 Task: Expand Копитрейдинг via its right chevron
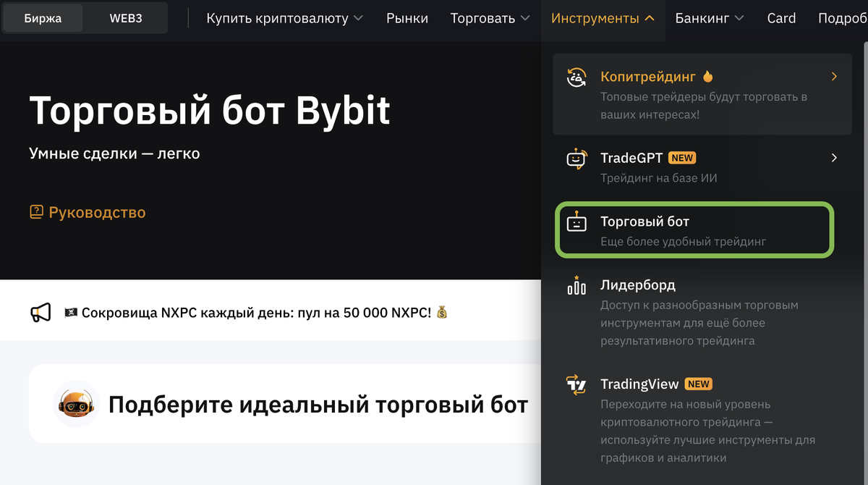pos(833,76)
